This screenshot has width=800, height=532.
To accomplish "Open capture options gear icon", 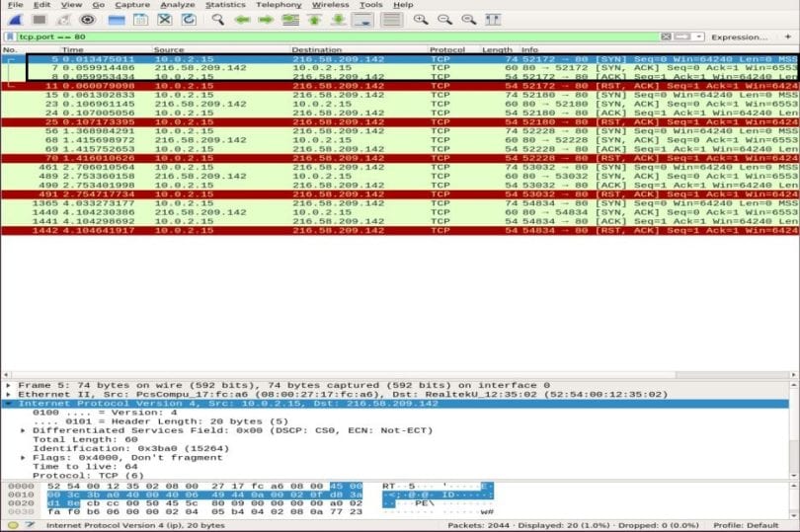I will point(88,20).
